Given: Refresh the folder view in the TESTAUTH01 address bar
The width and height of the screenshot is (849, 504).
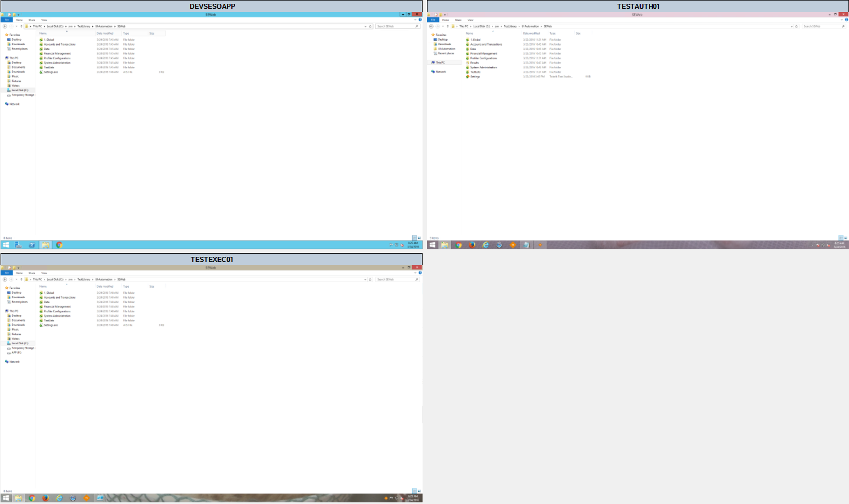Looking at the screenshot, I should click(x=797, y=26).
